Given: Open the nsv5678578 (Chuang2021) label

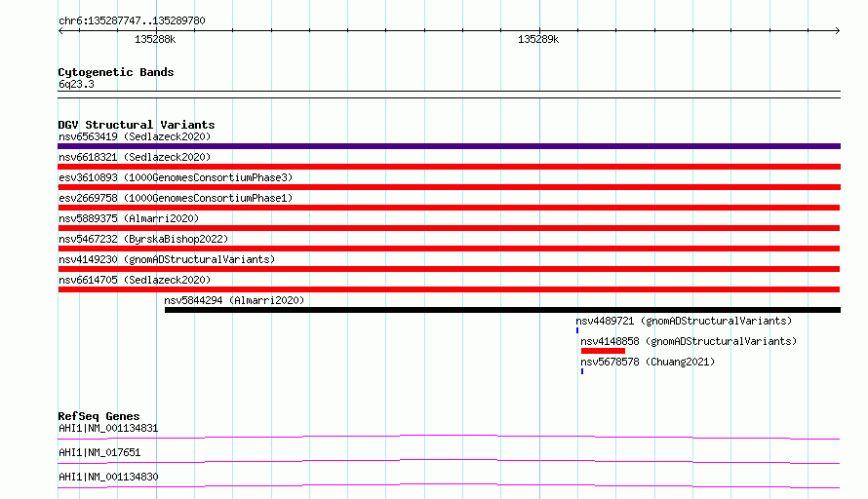Looking at the screenshot, I should (x=648, y=362).
